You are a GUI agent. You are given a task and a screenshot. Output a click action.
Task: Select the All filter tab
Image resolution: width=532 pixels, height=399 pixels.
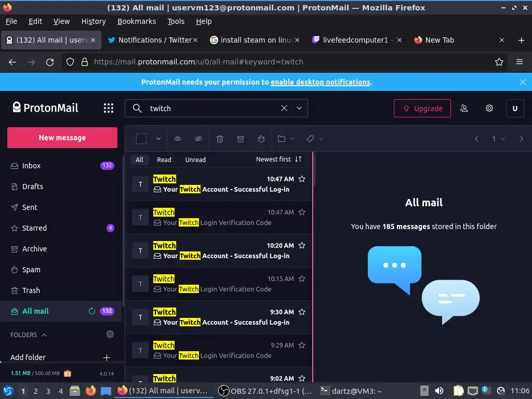(139, 159)
